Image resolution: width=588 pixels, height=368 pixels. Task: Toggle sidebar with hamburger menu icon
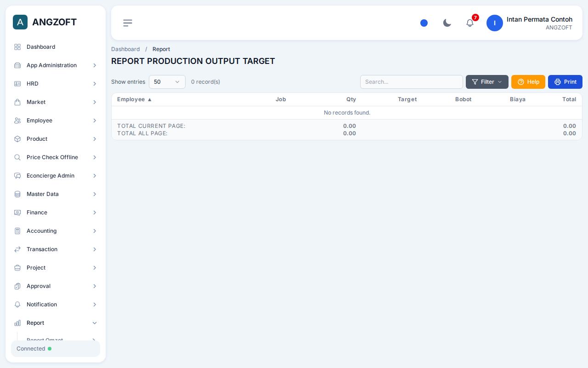(x=128, y=23)
